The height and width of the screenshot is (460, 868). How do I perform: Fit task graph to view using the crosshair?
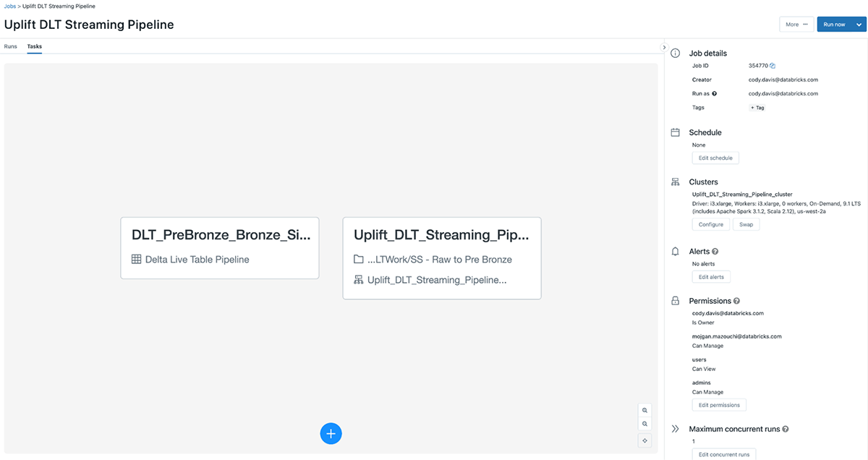point(644,440)
